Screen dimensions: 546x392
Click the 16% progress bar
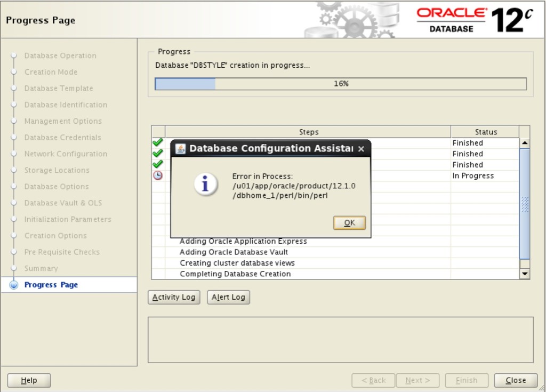click(341, 84)
